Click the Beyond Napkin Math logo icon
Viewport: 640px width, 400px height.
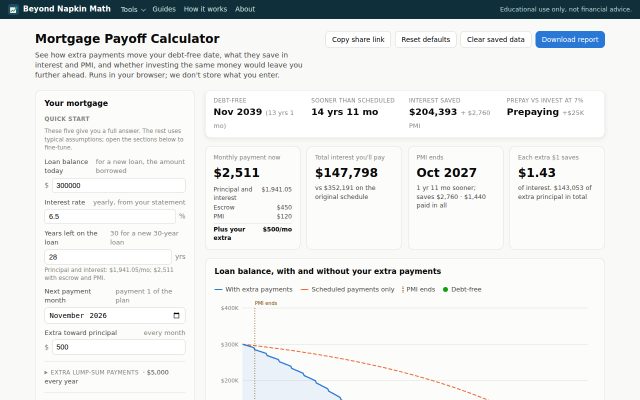tap(13, 9)
